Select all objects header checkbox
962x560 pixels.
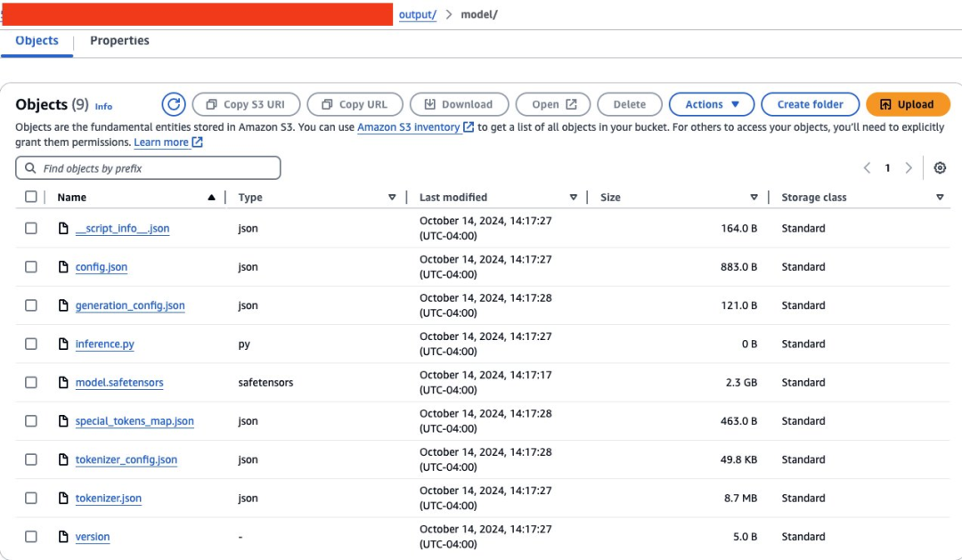point(30,197)
